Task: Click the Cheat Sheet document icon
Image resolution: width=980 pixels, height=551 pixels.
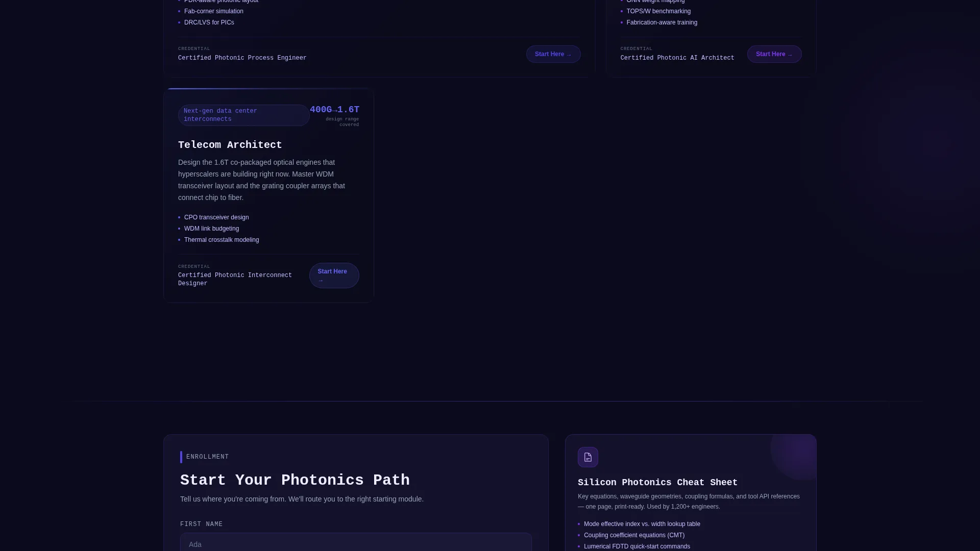Action: click(588, 457)
